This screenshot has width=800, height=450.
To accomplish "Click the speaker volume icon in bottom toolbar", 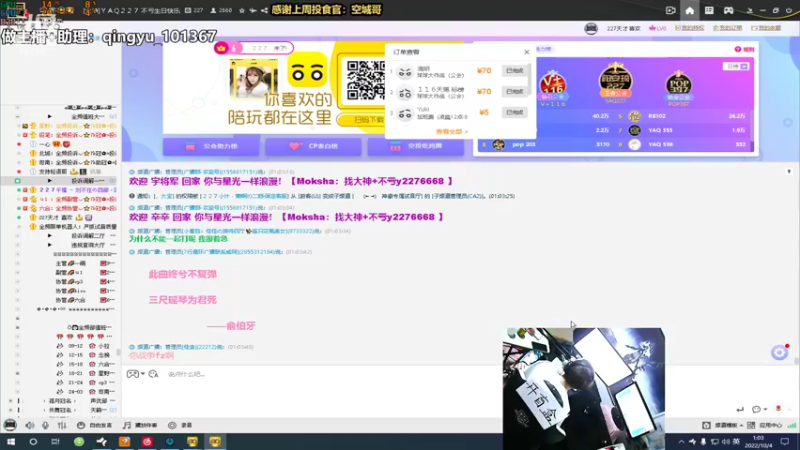I will (30, 425).
